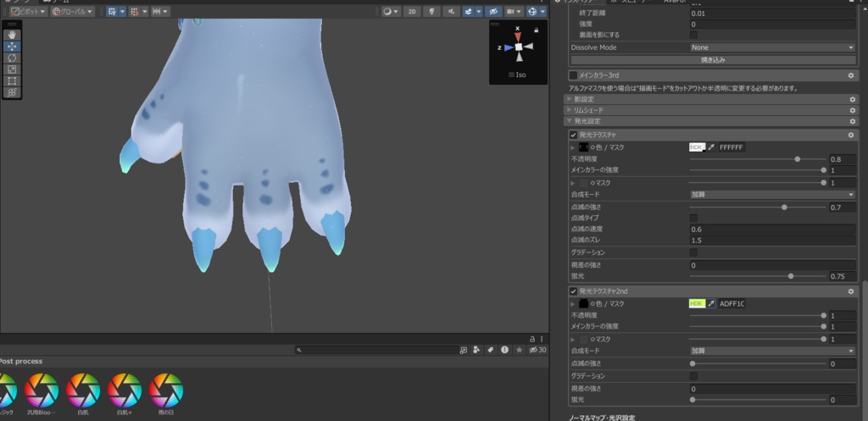Click the 焼き込み bake button
868x421 pixels.
coord(713,60)
